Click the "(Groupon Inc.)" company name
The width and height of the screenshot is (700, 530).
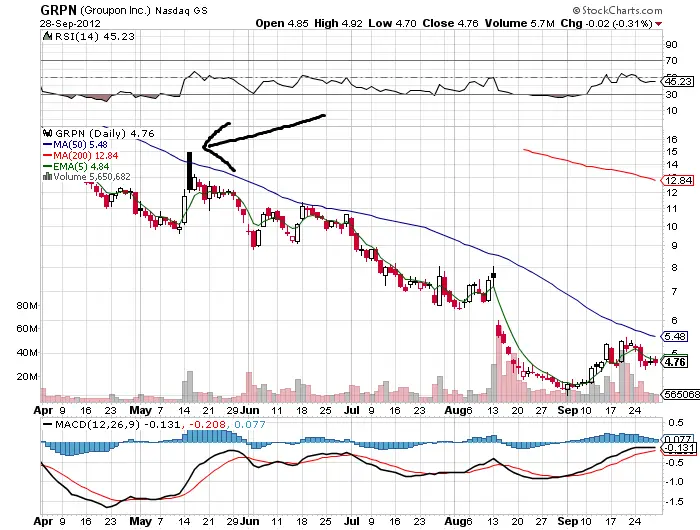pos(116,10)
